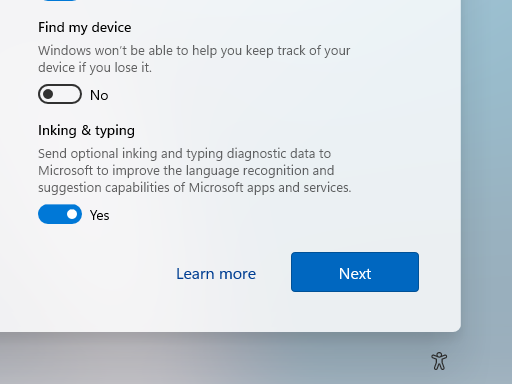The height and width of the screenshot is (384, 512).
Task: Disable the Inking & typing switch
Action: (60, 214)
